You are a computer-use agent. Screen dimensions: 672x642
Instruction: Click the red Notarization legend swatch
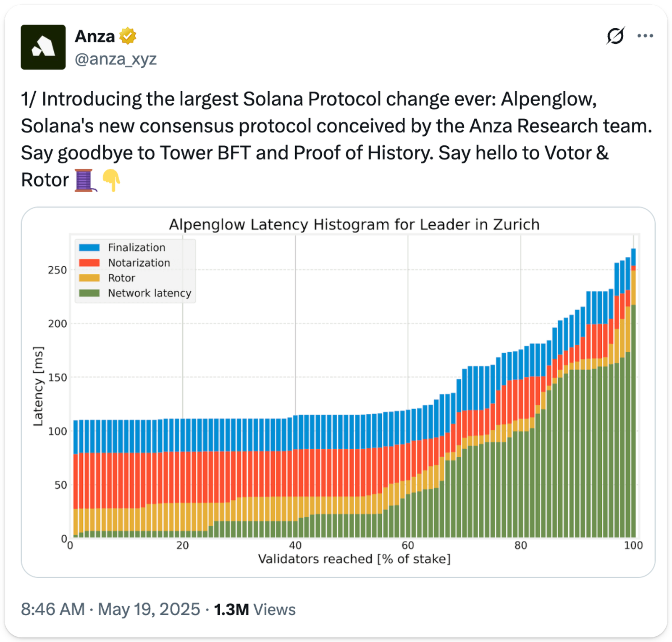click(x=89, y=263)
